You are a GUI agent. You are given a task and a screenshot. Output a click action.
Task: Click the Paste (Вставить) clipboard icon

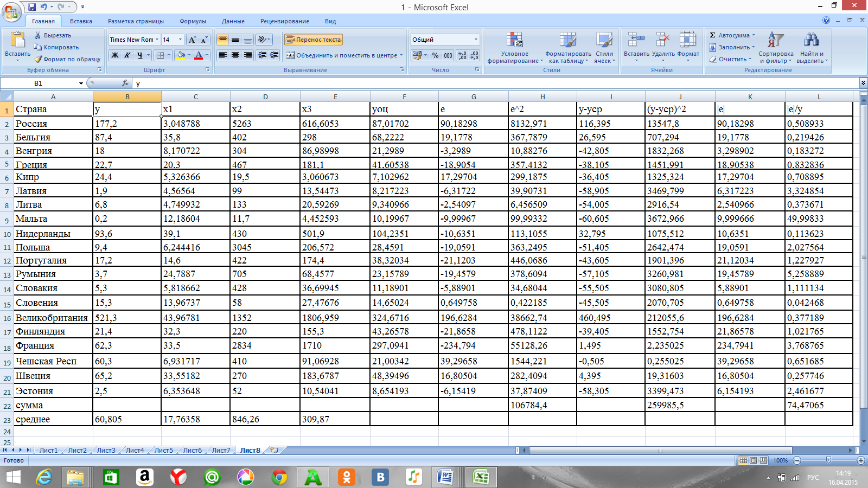[17, 41]
